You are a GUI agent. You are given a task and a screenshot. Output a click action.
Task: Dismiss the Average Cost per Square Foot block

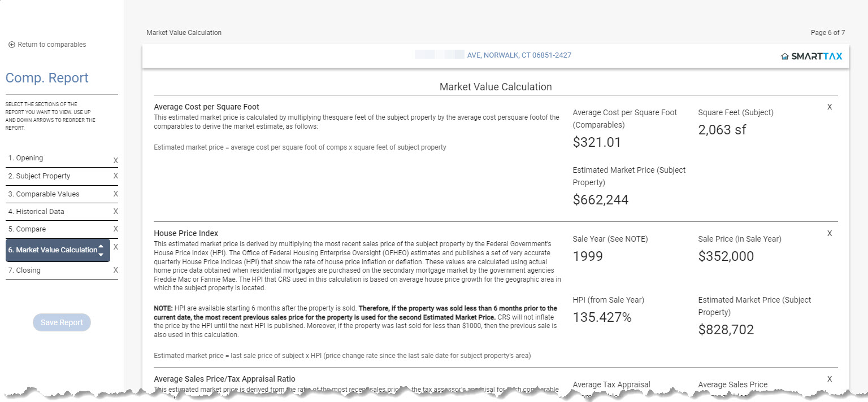point(830,107)
